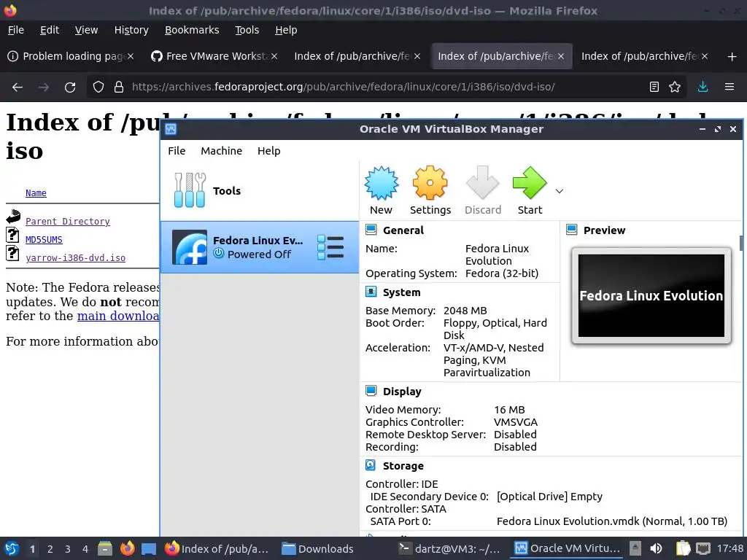The height and width of the screenshot is (560, 747).
Task: Close the Free VMware Workstation tab
Action: pos(274,56)
